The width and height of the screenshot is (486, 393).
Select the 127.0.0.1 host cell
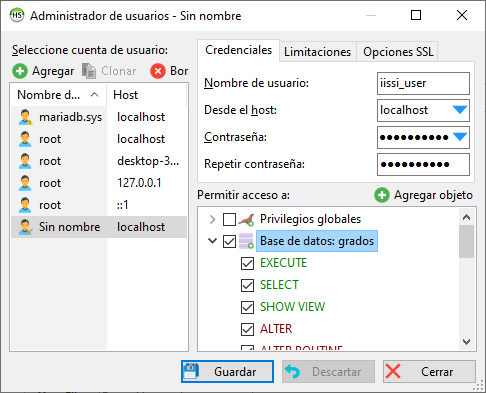coord(139,183)
